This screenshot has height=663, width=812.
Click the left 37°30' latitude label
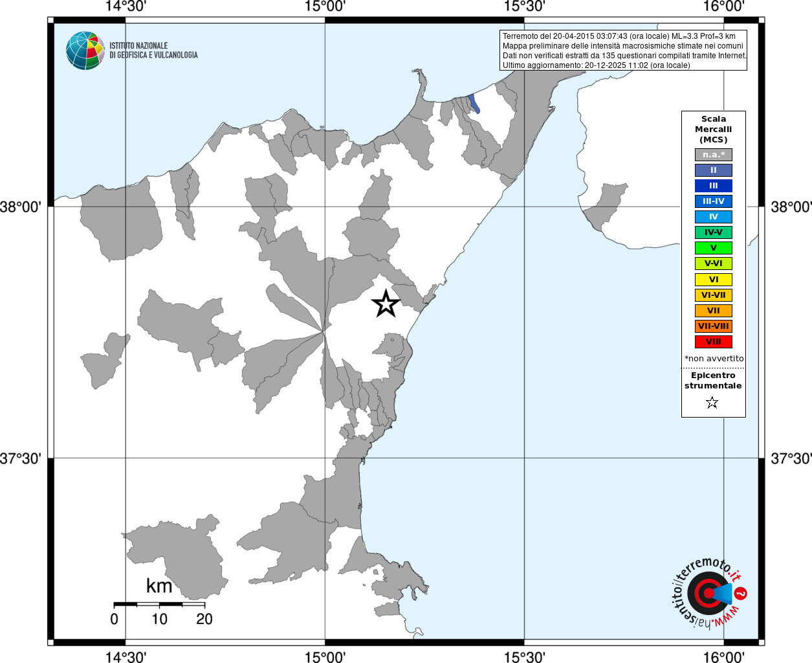point(21,459)
